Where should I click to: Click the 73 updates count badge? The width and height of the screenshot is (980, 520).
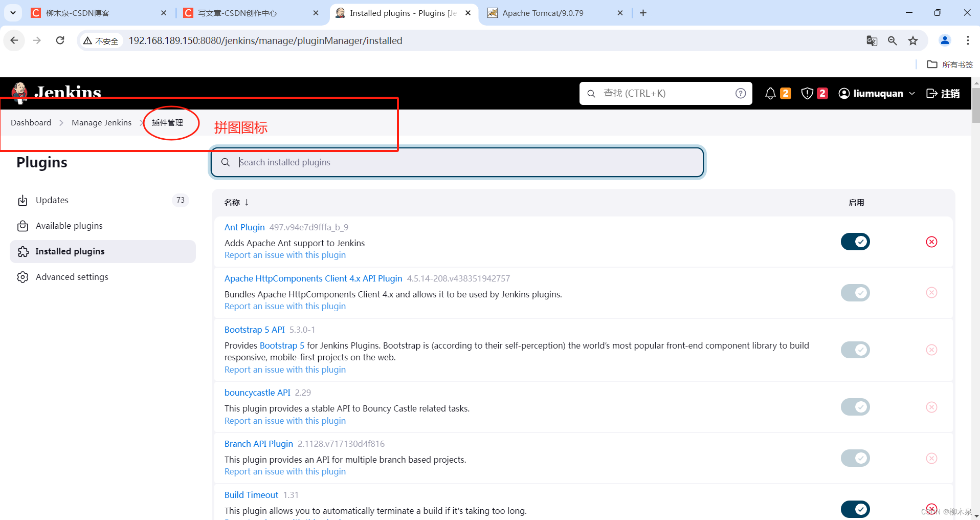click(x=181, y=200)
